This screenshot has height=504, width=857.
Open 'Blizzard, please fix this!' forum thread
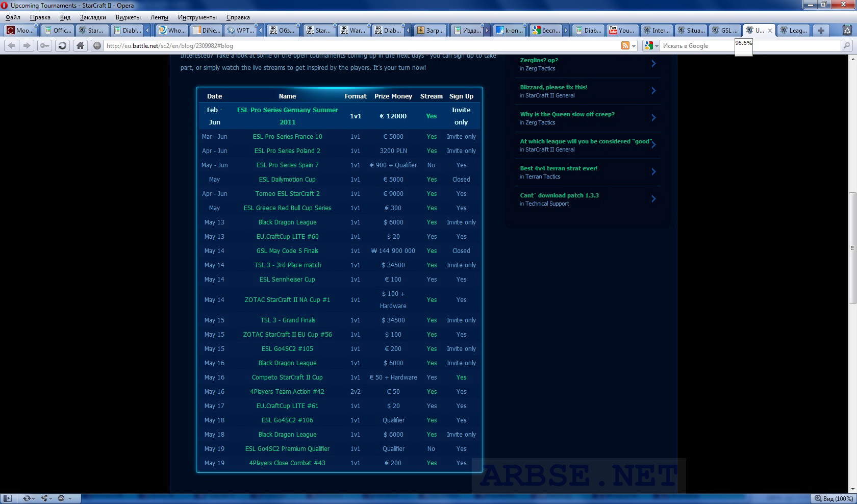point(553,87)
